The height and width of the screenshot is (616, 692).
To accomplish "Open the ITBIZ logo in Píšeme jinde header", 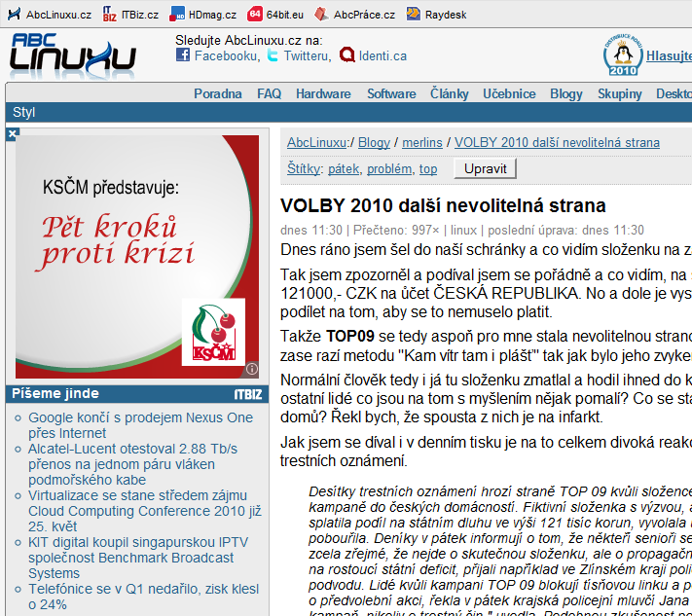I will [x=248, y=394].
